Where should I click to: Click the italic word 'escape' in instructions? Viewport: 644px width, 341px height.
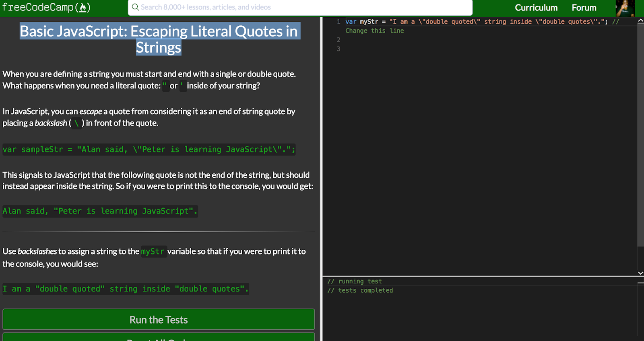coord(91,111)
